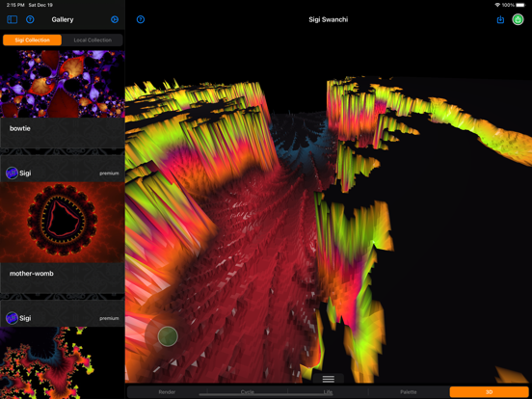Tap the Sigi avatar under the mother-womb card
Screen dimensions: 532x399
tap(12, 318)
